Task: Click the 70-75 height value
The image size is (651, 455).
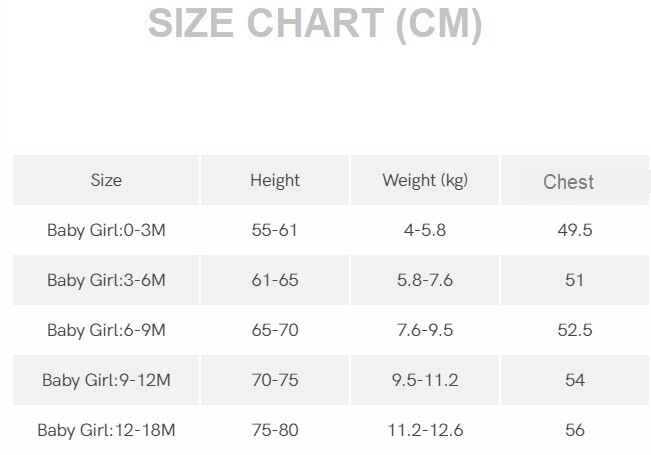Action: click(x=275, y=380)
